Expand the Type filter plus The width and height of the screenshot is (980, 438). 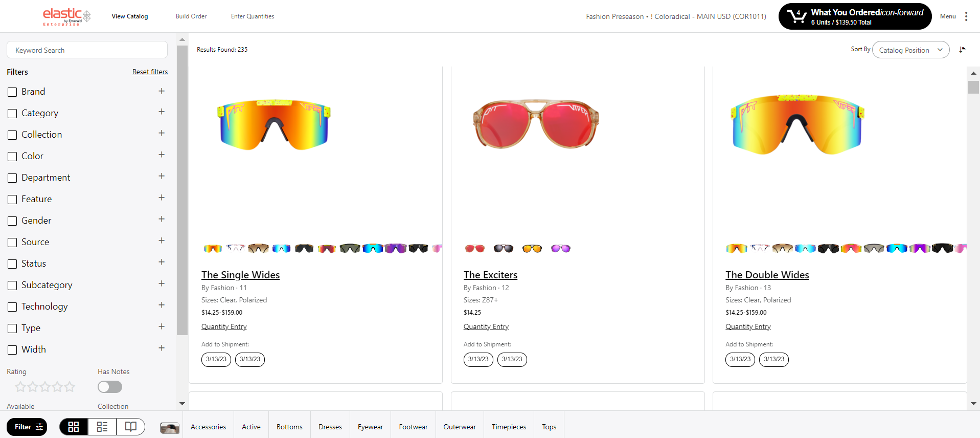[x=162, y=326]
